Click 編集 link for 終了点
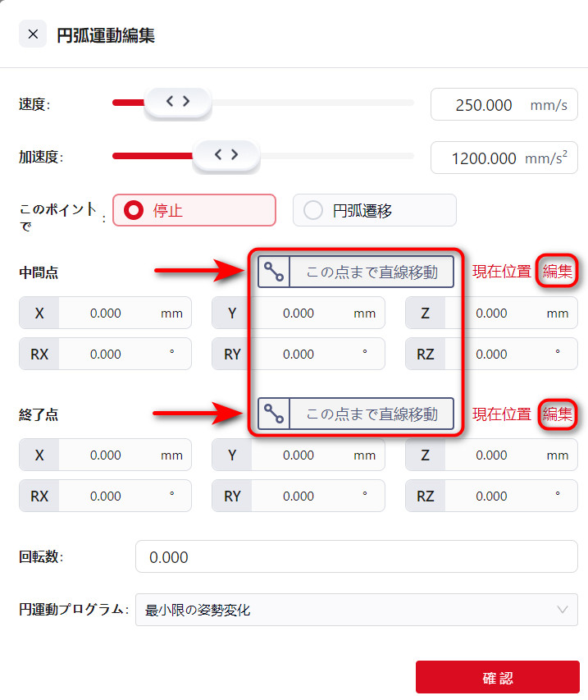 [x=558, y=414]
